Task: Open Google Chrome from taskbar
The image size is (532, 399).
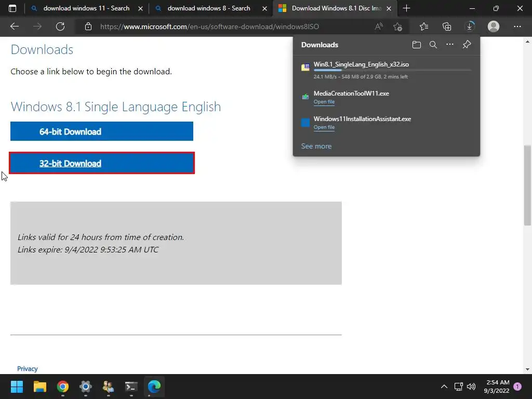Action: 63,387
